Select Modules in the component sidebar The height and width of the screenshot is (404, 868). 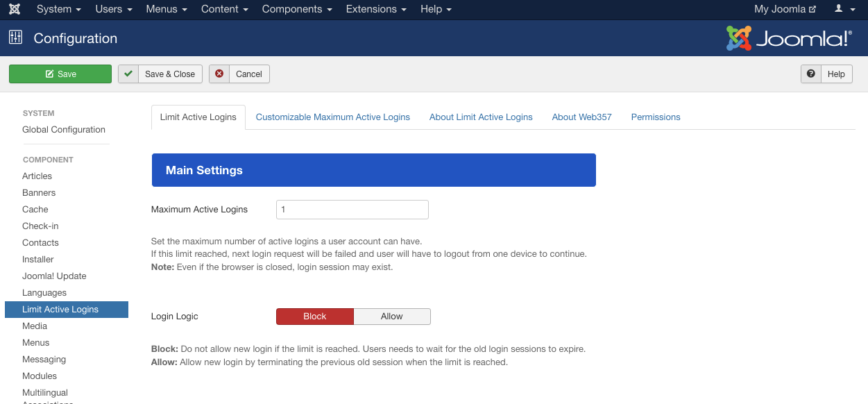[x=40, y=376]
